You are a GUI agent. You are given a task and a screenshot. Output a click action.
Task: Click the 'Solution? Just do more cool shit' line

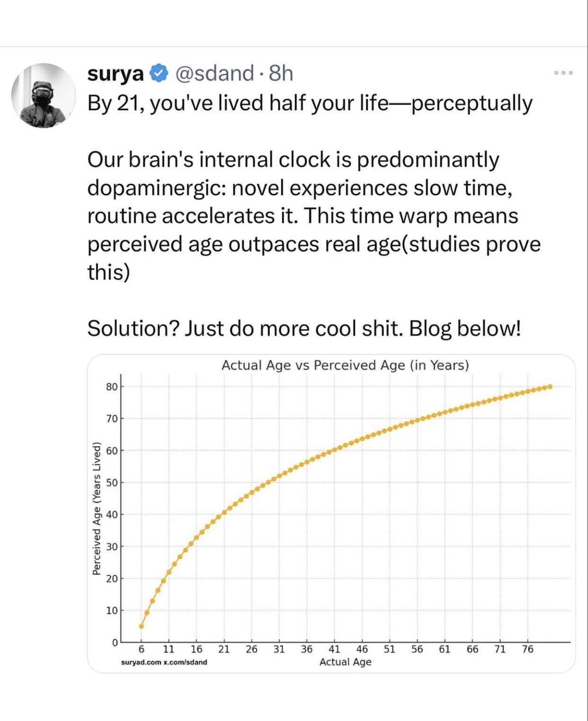tap(303, 328)
